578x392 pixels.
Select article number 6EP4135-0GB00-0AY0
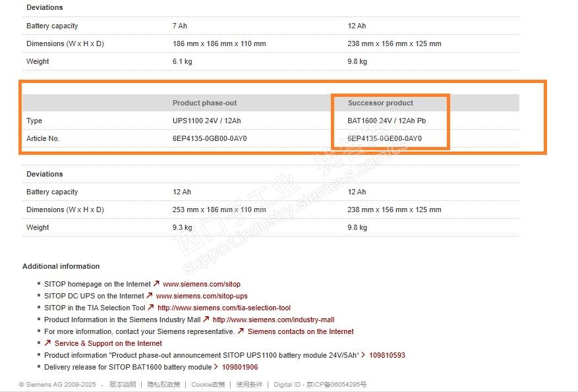click(210, 138)
